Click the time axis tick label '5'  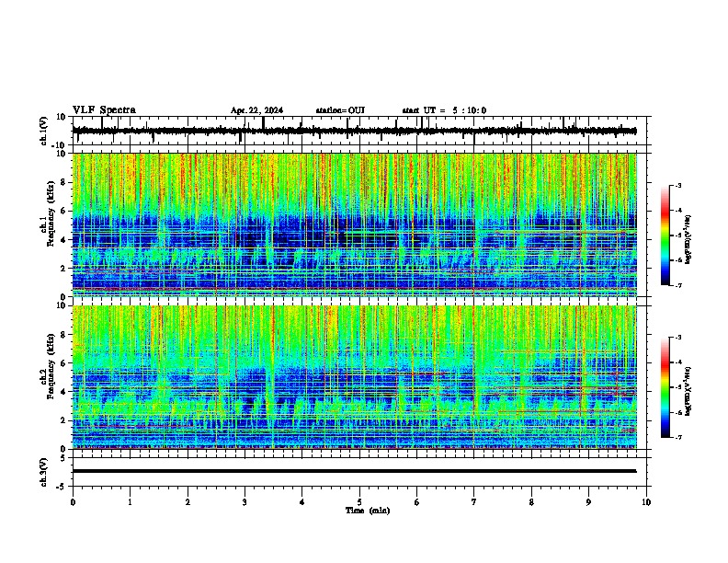(359, 502)
